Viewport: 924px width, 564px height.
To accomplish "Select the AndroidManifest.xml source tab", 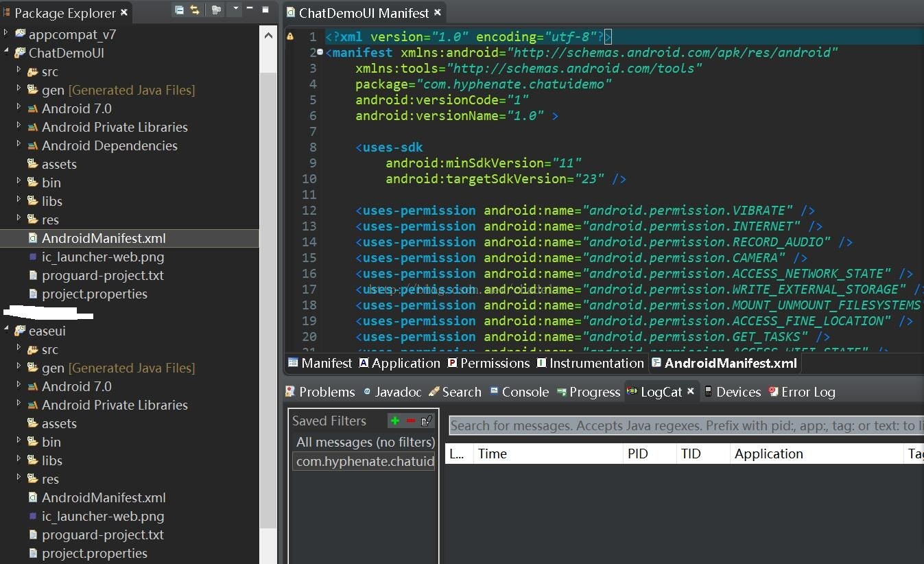I will [724, 363].
